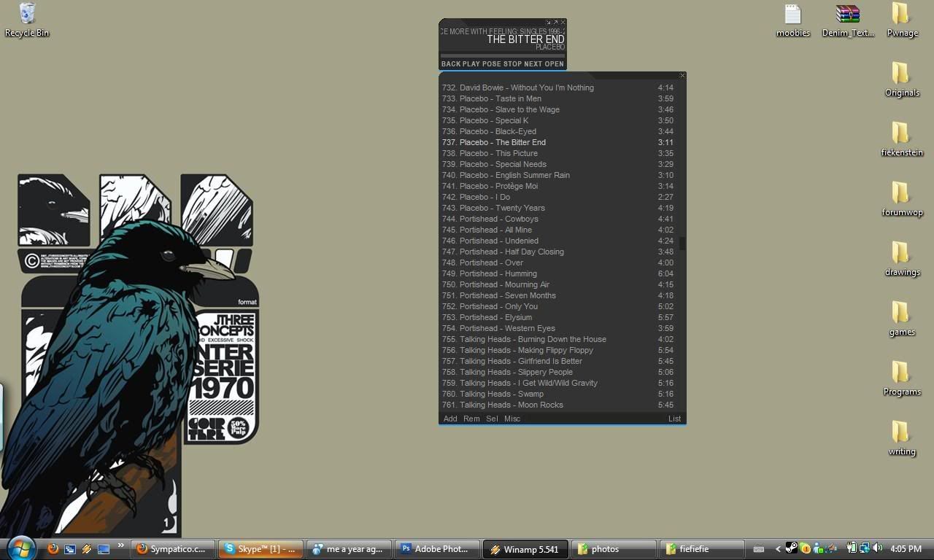
Task: Click PLAY in the Winamp player
Action: (471, 63)
